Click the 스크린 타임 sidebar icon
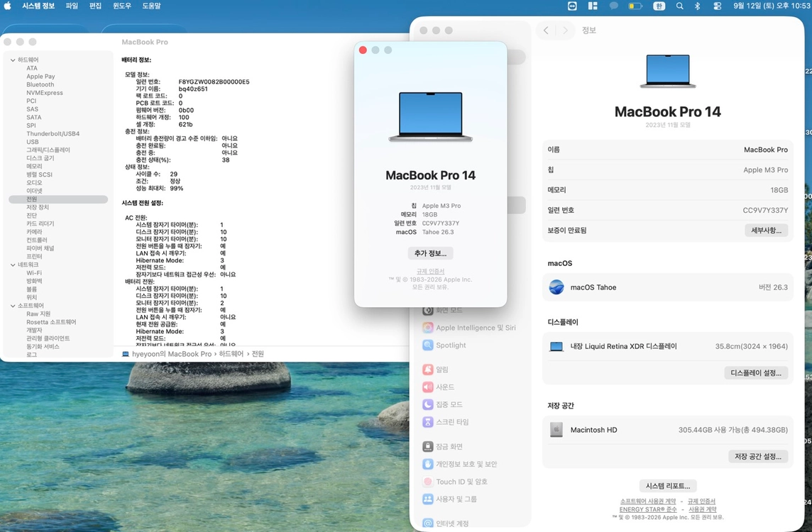The width and height of the screenshot is (812, 532). (x=428, y=422)
